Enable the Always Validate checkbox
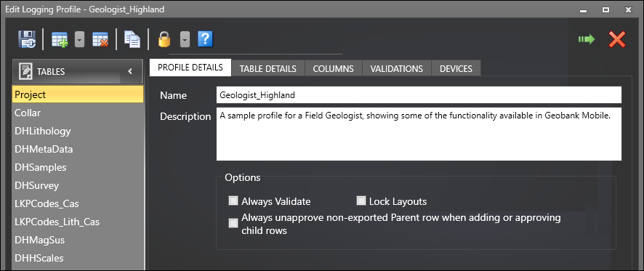644x271 pixels. point(233,201)
